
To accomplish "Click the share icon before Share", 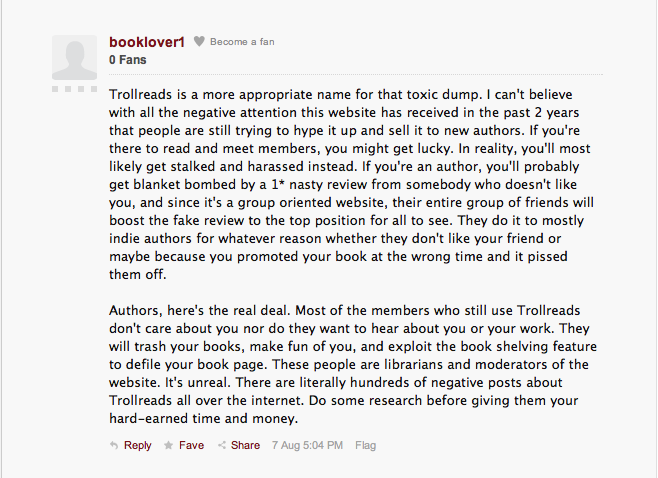I will [222, 445].
